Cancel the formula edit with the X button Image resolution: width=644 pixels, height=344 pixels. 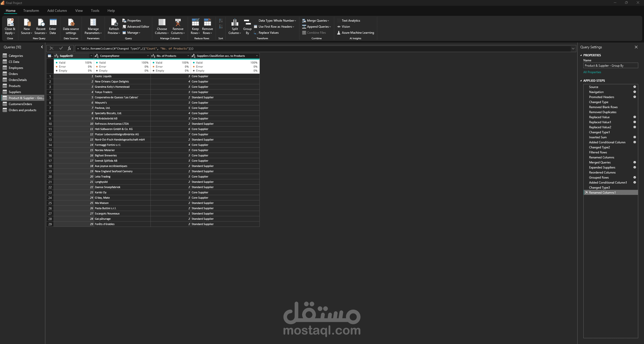52,48
